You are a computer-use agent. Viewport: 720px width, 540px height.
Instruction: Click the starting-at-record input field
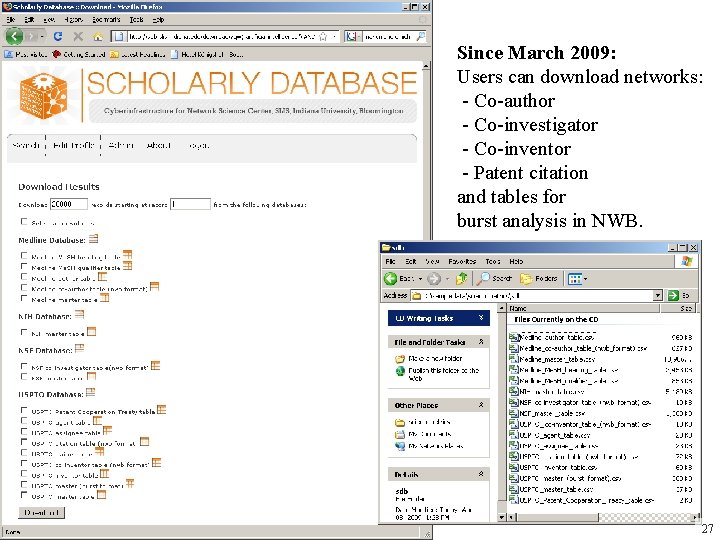click(x=190, y=204)
